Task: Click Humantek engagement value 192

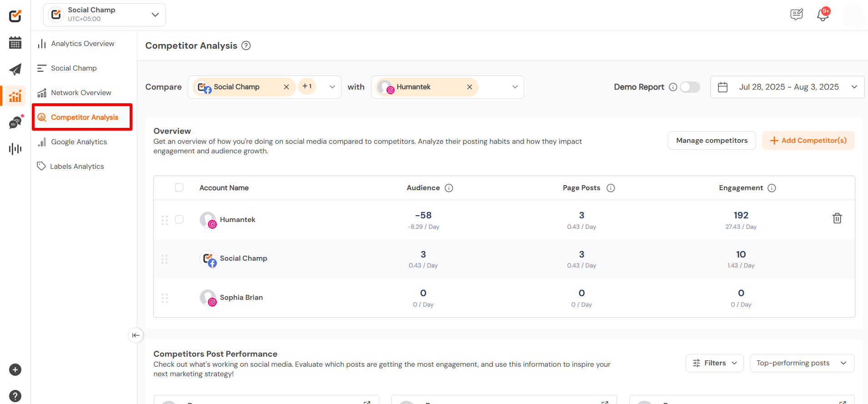Action: [x=741, y=215]
